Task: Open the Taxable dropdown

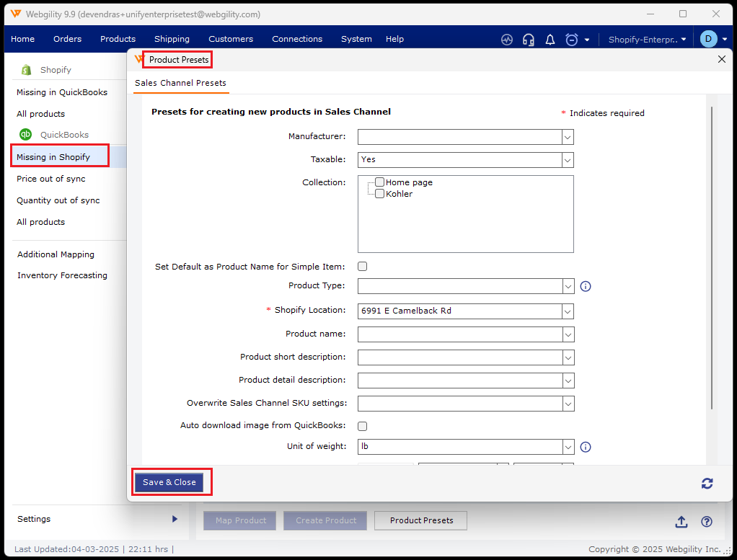Action: (x=568, y=160)
